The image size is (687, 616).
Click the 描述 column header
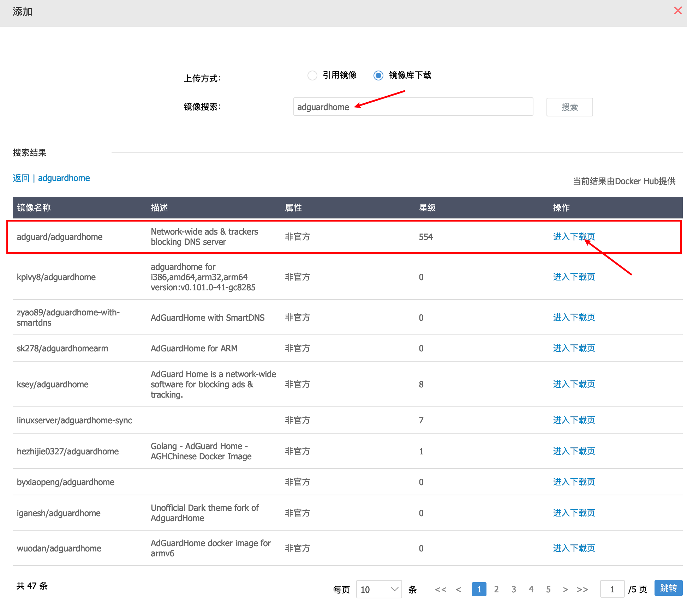pos(159,207)
